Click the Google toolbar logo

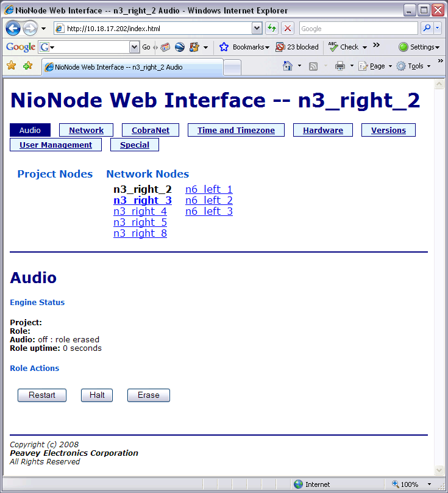tap(21, 47)
